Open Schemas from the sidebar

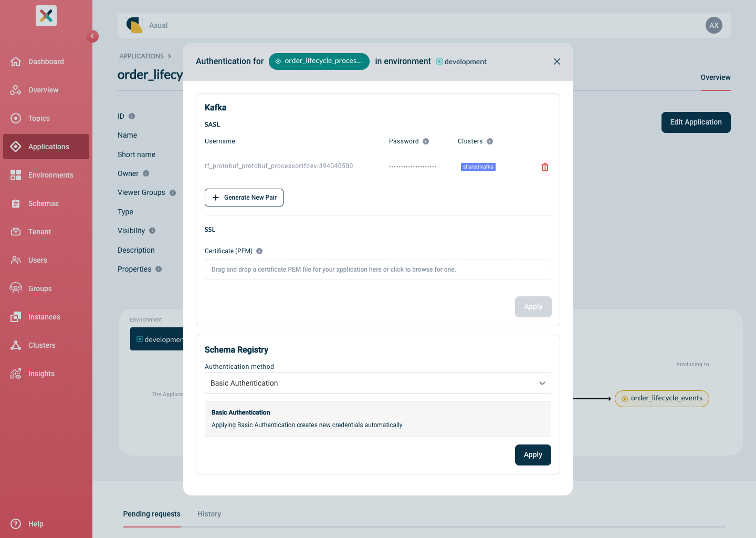coord(46,203)
